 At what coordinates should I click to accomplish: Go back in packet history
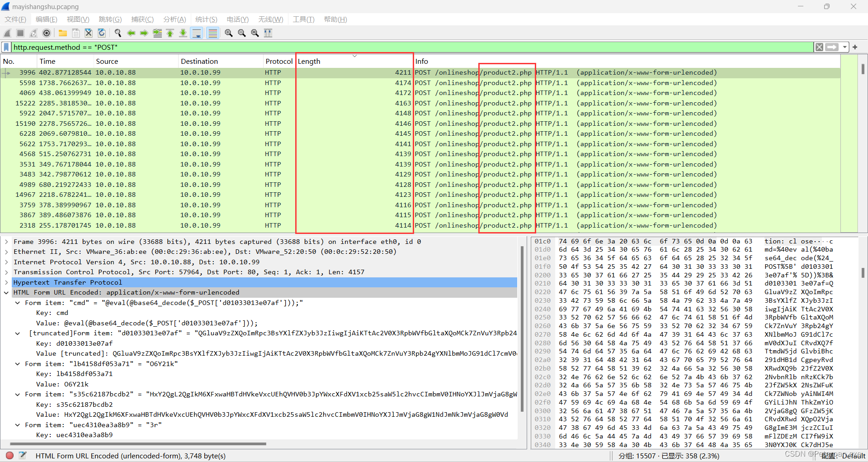(x=131, y=33)
